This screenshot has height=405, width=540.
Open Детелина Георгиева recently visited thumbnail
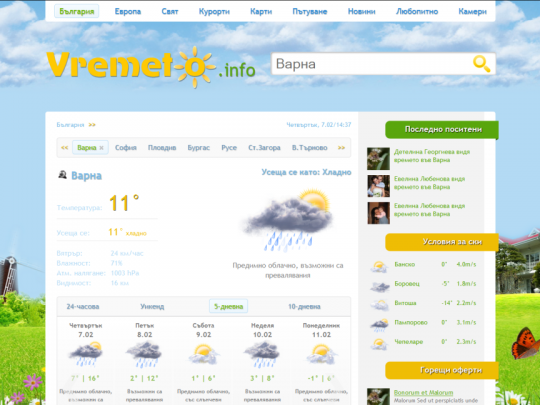[378, 159]
